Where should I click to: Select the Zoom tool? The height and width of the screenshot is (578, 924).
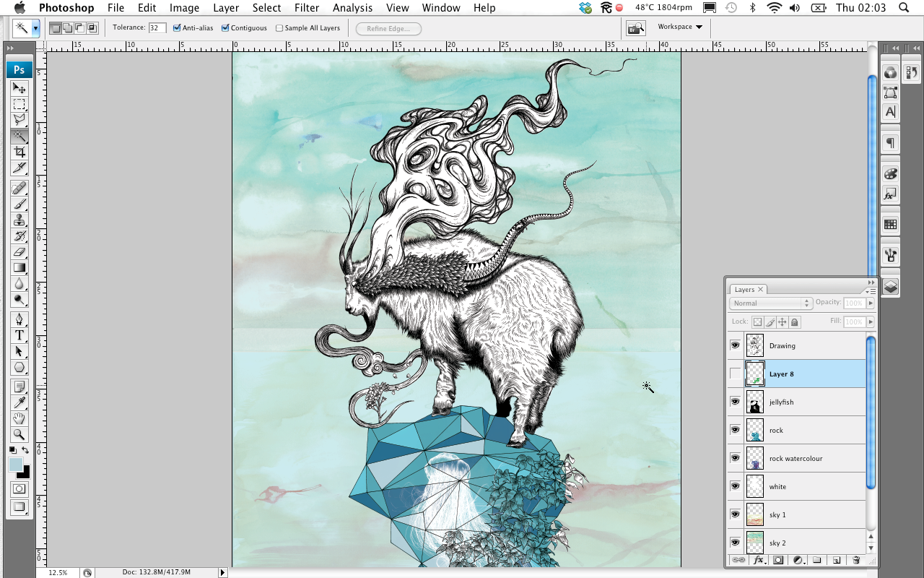(19, 434)
